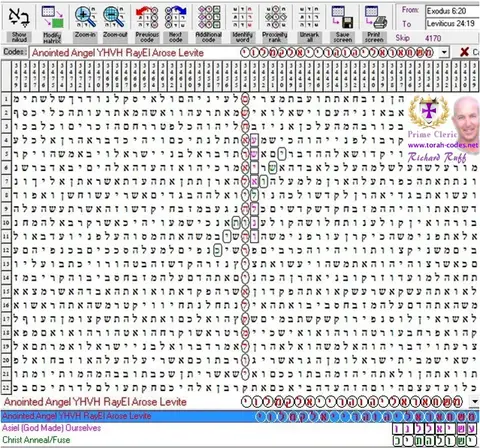Screen dimensions: 480x448
Task: Click the Show nikud icon
Action: pyautogui.click(x=19, y=17)
